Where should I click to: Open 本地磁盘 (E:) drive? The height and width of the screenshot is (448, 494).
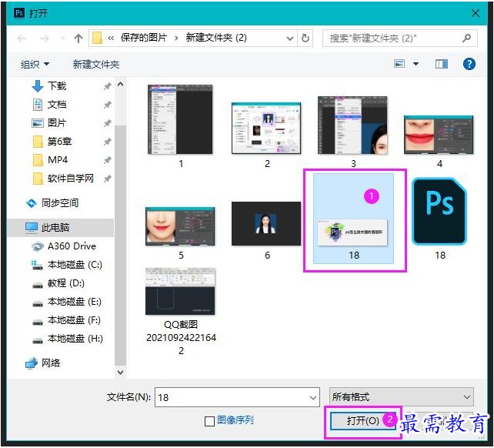point(75,302)
